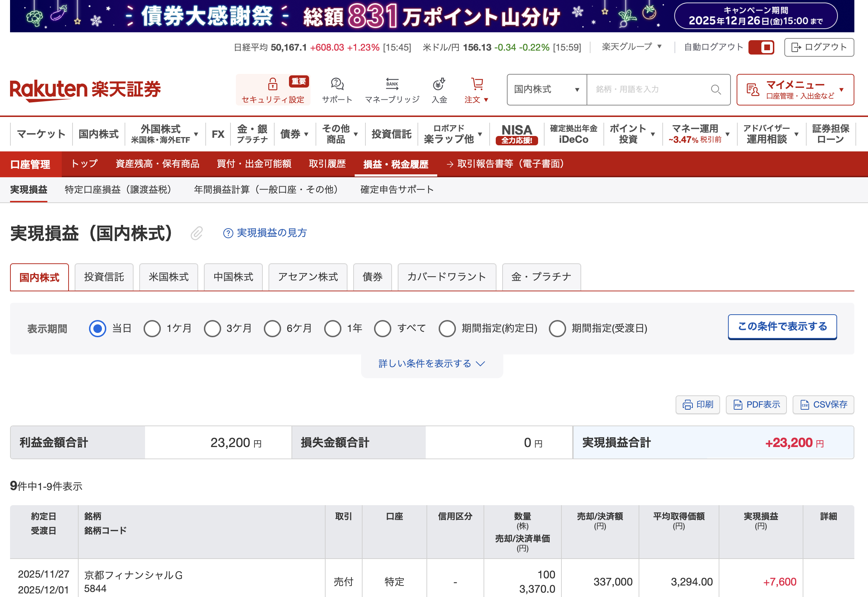868x597 pixels.
Task: Expand 詳しい条件を表示する section
Action: (431, 363)
